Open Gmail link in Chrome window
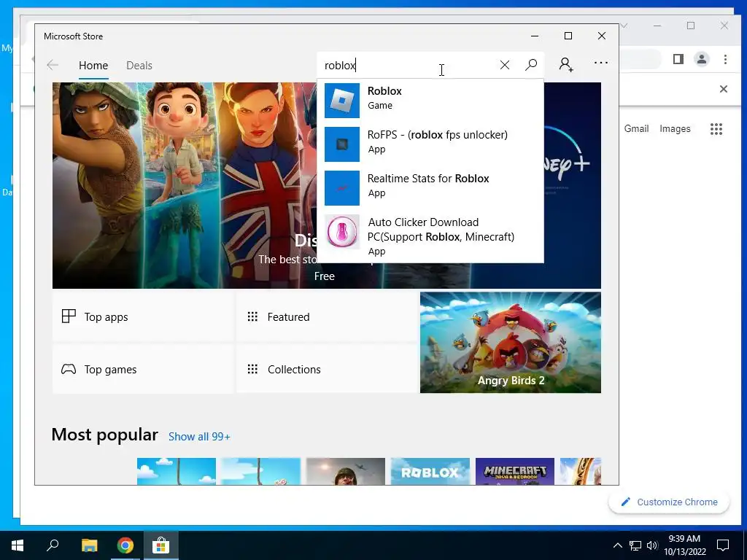Viewport: 747px width, 560px height. click(x=636, y=128)
